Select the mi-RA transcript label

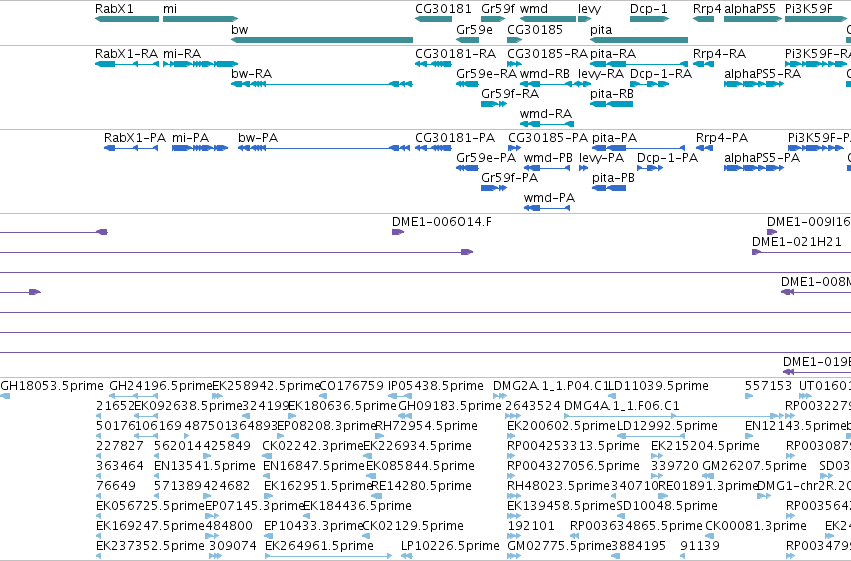(x=182, y=54)
